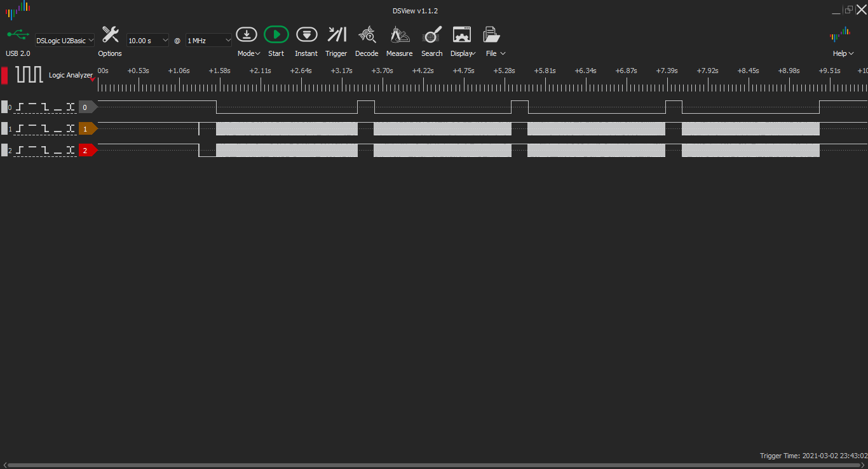Click the "00s" label on the time ruler
Image resolution: width=868 pixels, height=469 pixels.
coord(103,71)
